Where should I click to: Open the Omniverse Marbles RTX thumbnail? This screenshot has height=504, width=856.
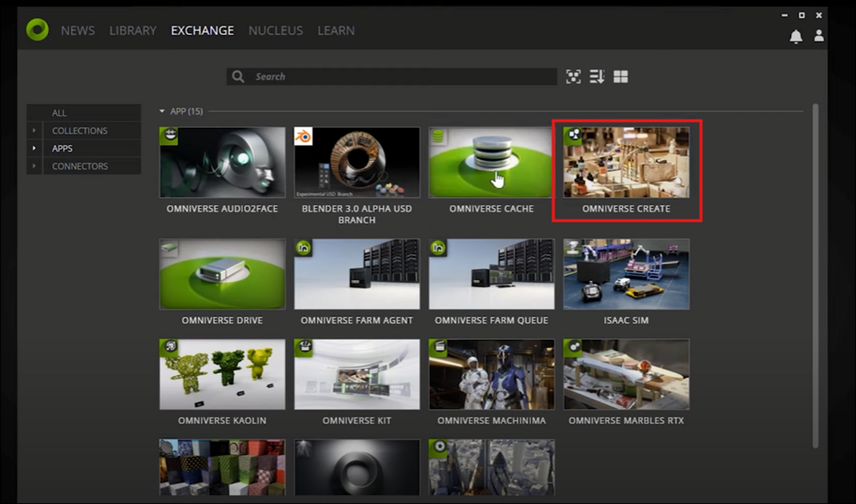(626, 374)
